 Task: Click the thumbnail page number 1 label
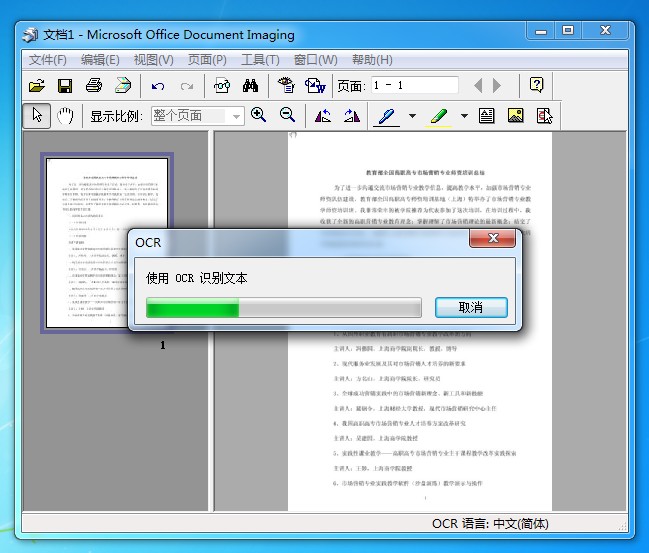coord(163,345)
